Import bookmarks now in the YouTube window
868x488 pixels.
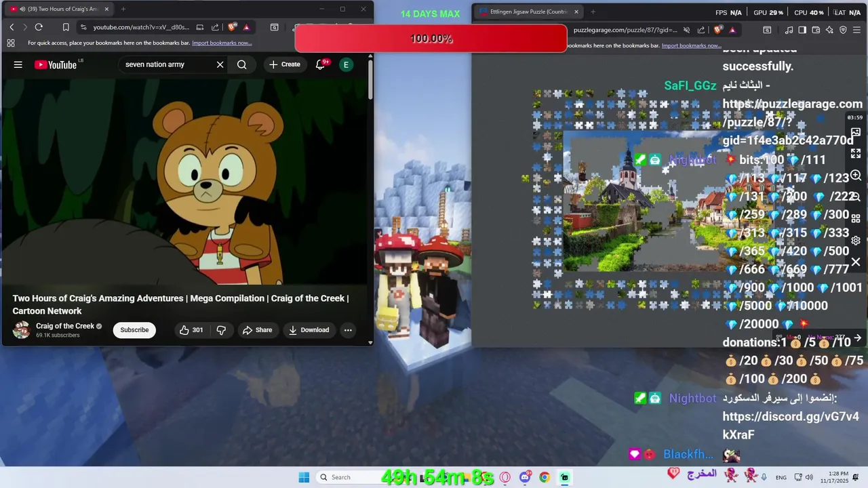[222, 43]
